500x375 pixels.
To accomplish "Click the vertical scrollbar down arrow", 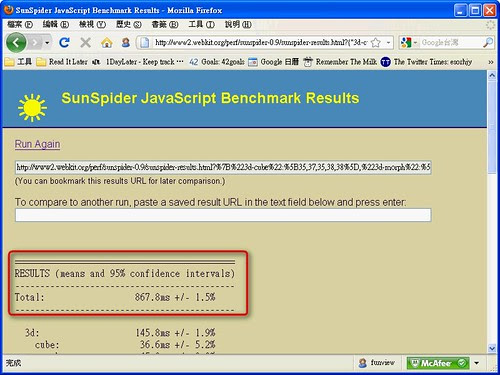I will 492,348.
